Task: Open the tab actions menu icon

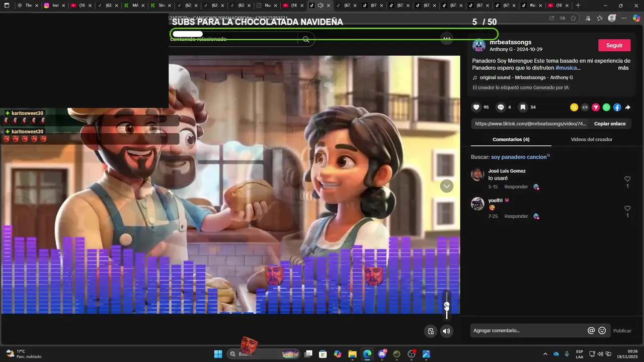Action: pyautogui.click(x=7, y=6)
